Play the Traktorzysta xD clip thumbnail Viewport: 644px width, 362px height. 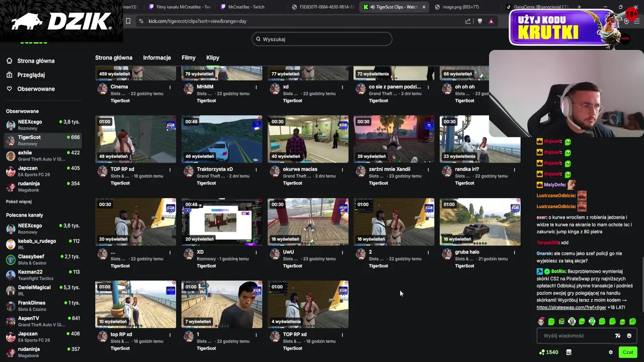click(x=222, y=139)
